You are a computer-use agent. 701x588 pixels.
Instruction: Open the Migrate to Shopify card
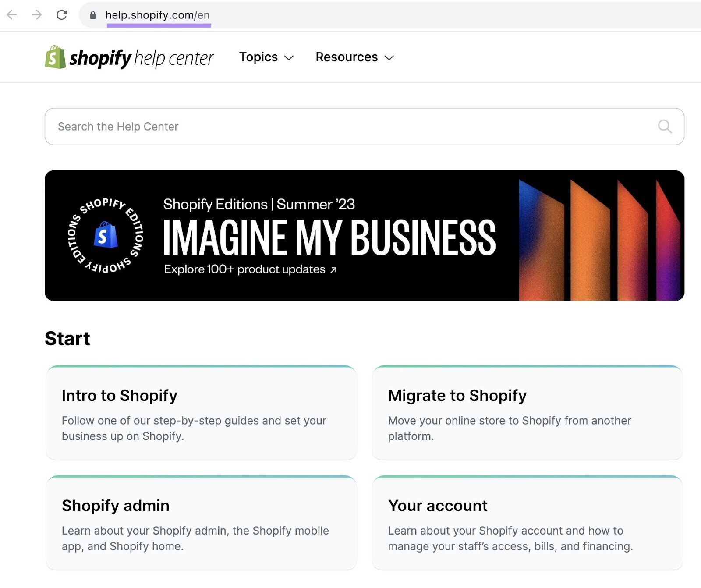528,412
